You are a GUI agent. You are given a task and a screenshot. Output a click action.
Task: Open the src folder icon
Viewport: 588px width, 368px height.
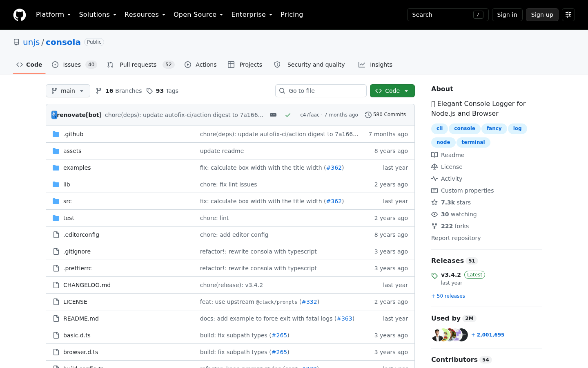(x=56, y=201)
